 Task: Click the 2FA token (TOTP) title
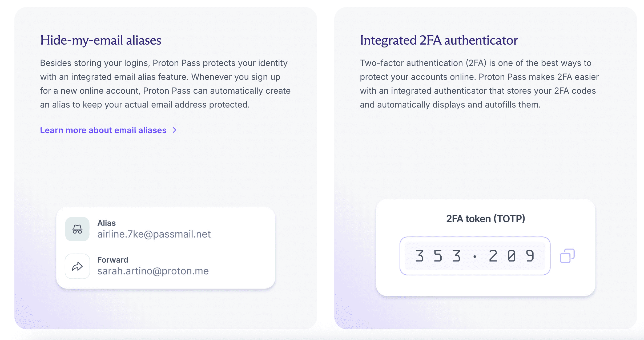[x=485, y=219]
